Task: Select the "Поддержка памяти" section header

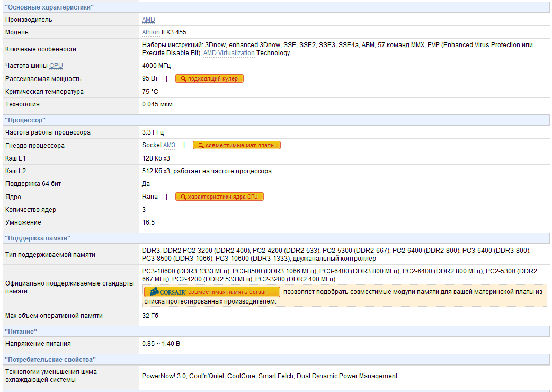Action: [276, 238]
